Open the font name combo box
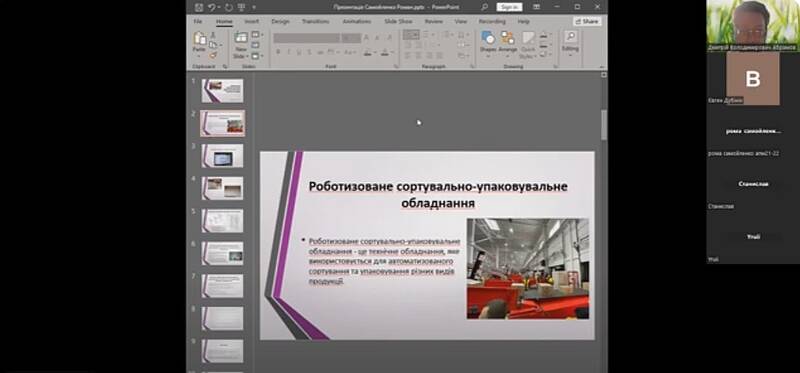 (x=307, y=38)
